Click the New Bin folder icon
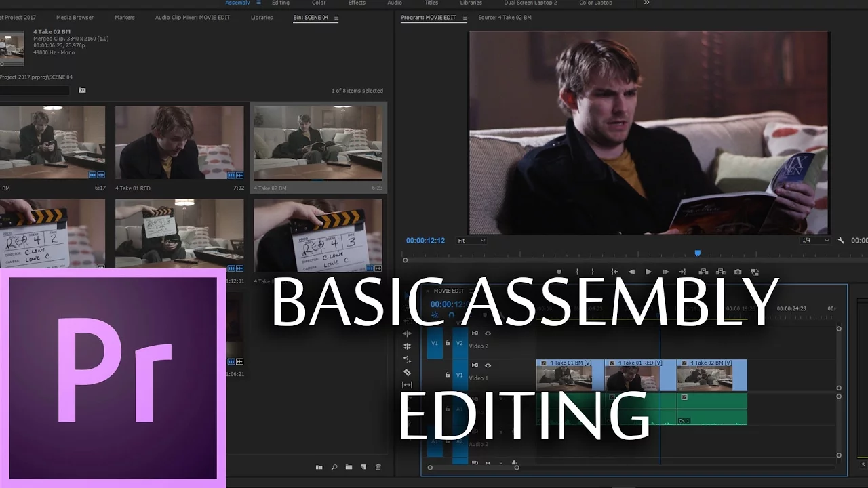 (x=349, y=467)
